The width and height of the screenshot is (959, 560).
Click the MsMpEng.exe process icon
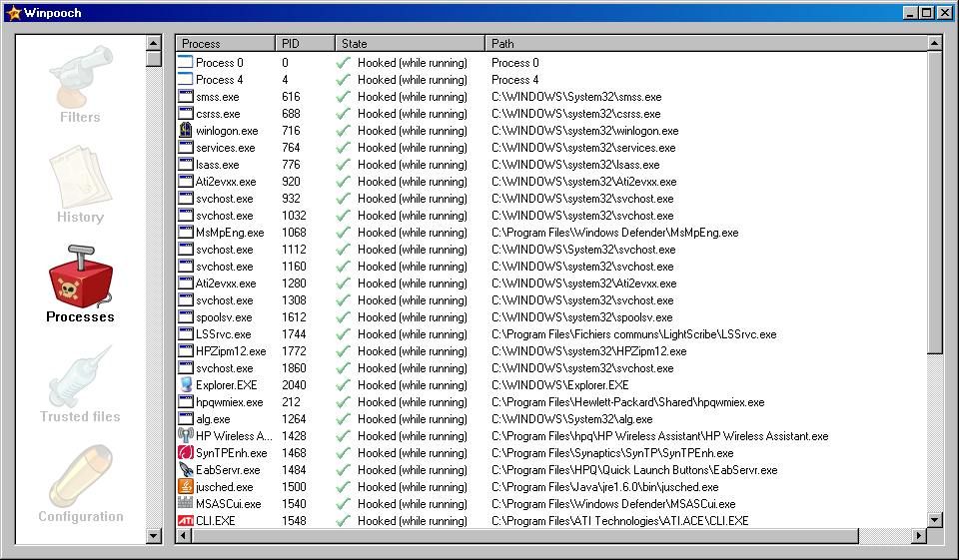186,233
